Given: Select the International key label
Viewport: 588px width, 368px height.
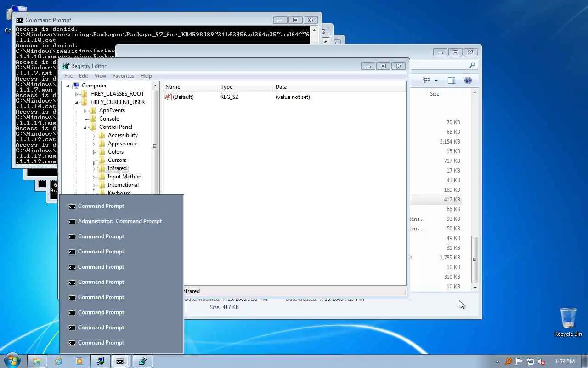Looking at the screenshot, I should coord(123,185).
